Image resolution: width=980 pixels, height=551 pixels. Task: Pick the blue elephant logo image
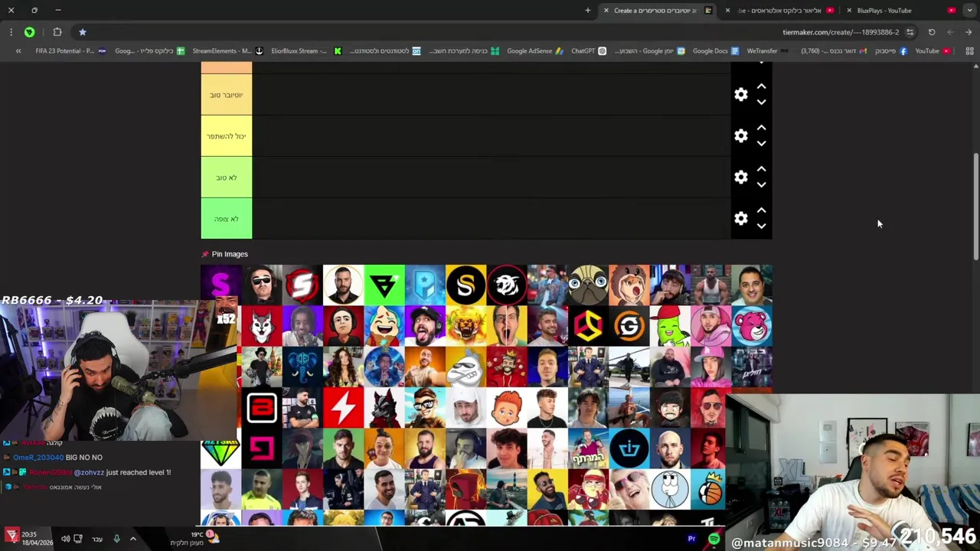pos(302,367)
